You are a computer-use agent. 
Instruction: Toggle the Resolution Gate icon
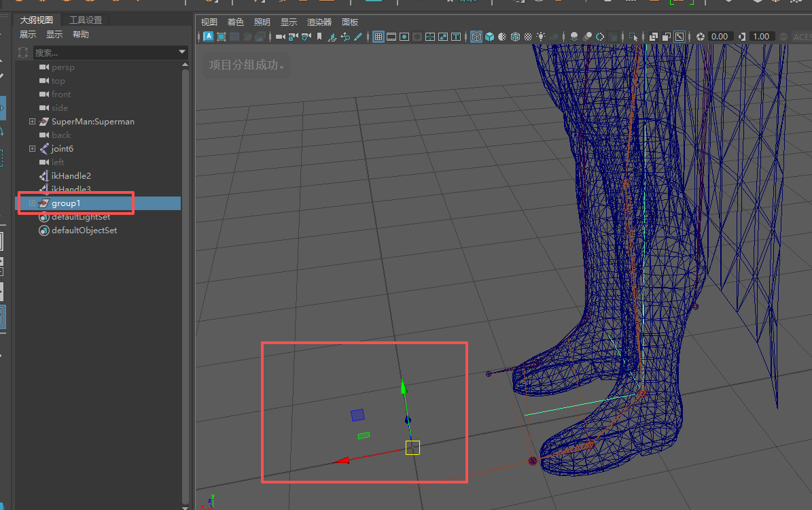[x=404, y=37]
